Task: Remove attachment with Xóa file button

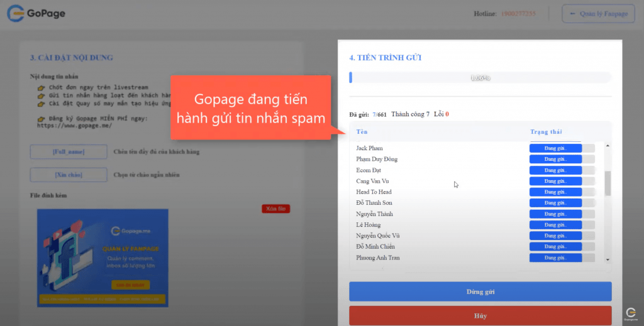Action: (275, 209)
